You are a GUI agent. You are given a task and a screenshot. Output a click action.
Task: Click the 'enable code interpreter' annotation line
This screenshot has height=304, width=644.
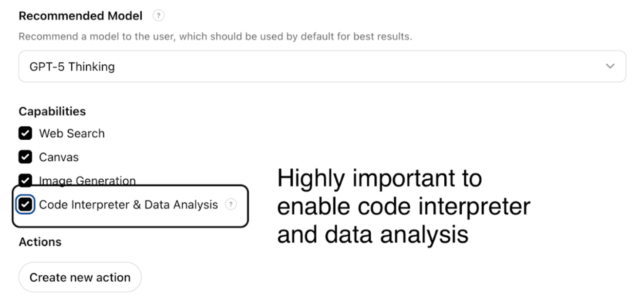click(x=403, y=207)
